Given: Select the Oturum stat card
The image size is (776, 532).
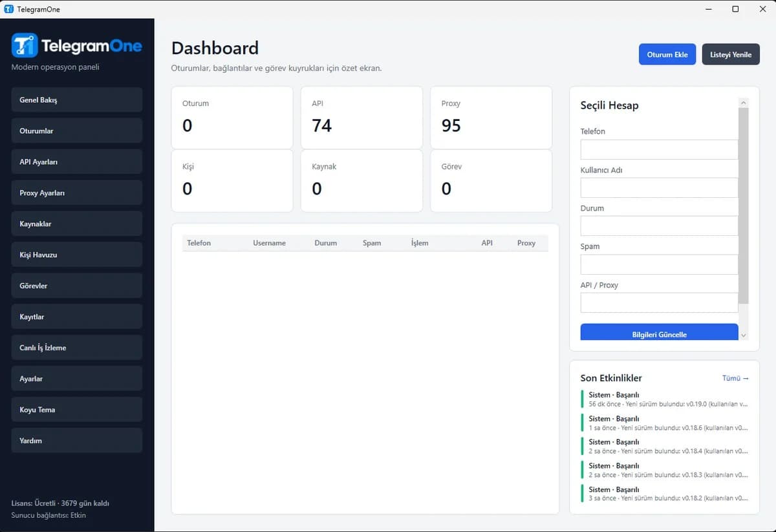Looking at the screenshot, I should pyautogui.click(x=232, y=118).
